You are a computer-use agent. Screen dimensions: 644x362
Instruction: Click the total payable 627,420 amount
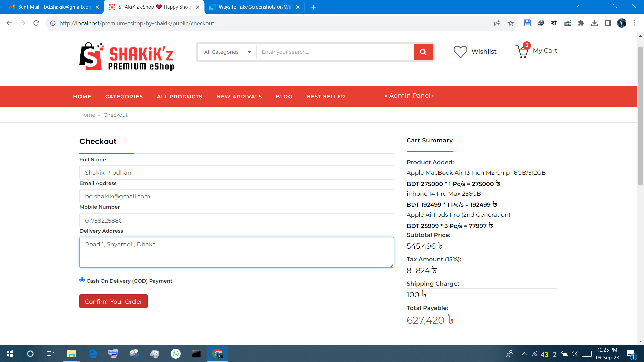pos(430,320)
